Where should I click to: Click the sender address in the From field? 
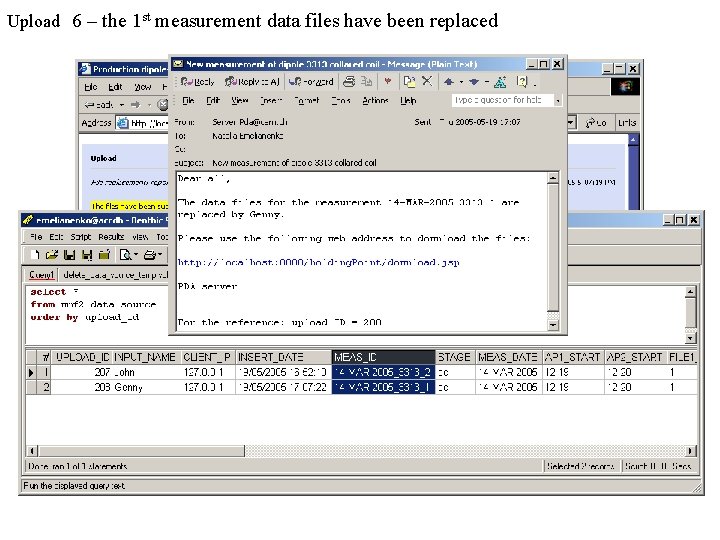[x=250, y=122]
